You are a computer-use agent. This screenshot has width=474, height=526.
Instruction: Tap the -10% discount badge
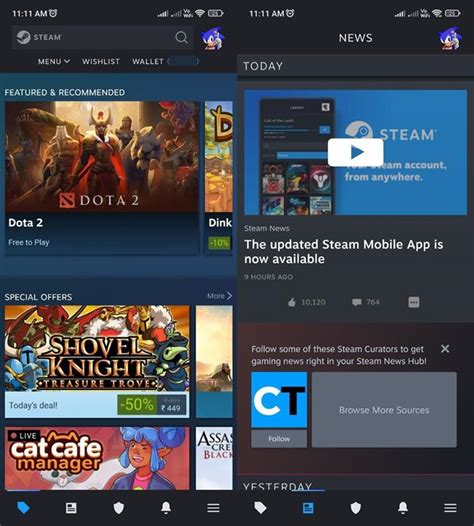pos(219,243)
